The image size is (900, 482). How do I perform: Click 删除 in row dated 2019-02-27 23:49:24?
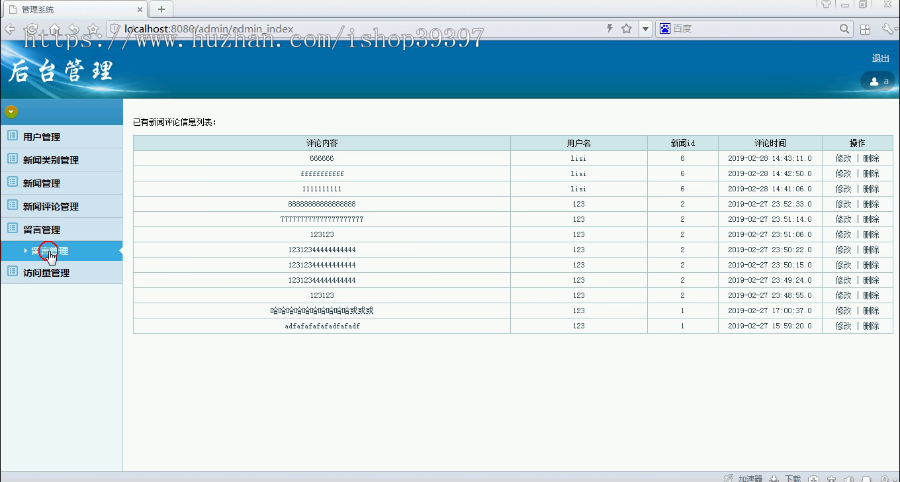(x=871, y=280)
